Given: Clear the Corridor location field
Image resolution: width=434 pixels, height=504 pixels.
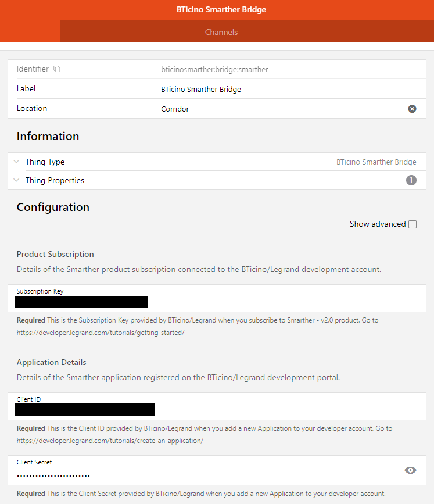Looking at the screenshot, I should pyautogui.click(x=412, y=109).
